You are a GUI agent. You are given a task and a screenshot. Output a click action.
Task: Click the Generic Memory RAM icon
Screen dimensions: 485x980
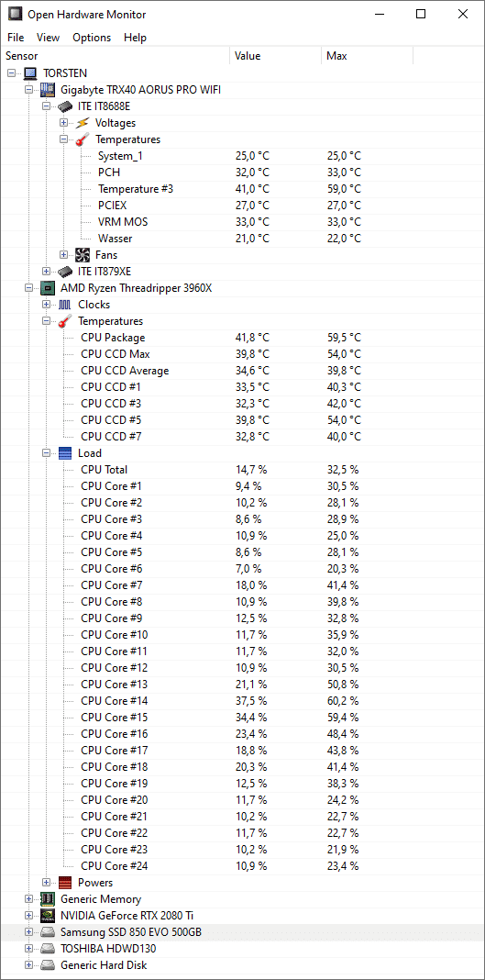click(x=48, y=899)
